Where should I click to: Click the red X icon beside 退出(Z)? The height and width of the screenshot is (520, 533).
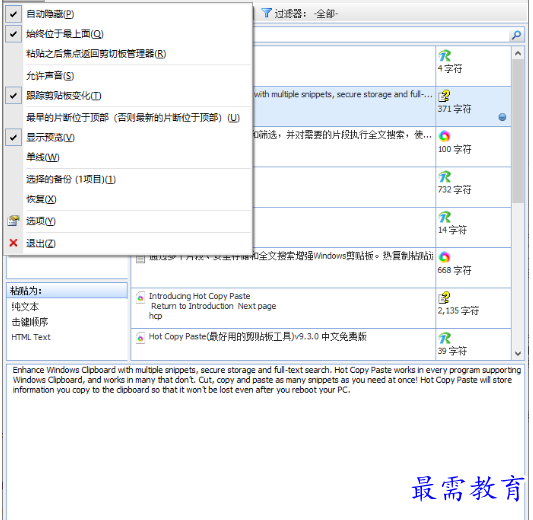(x=13, y=243)
